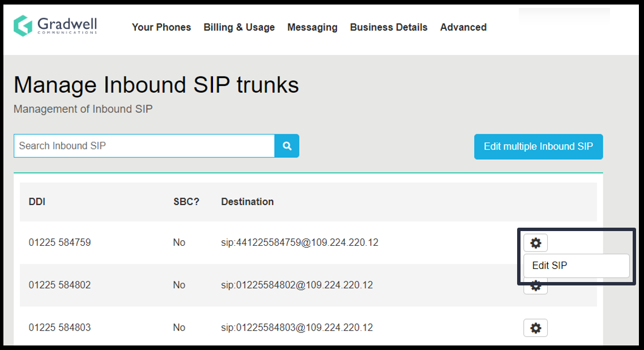Click the Gradwell Communications logo
This screenshot has height=350, width=644.
55,26
